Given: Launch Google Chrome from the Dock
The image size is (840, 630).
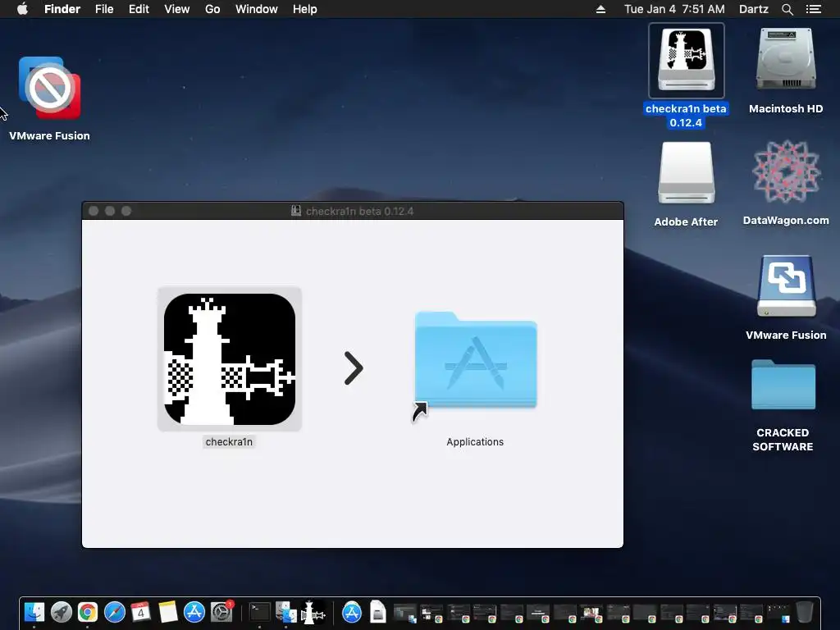Looking at the screenshot, I should (88, 612).
